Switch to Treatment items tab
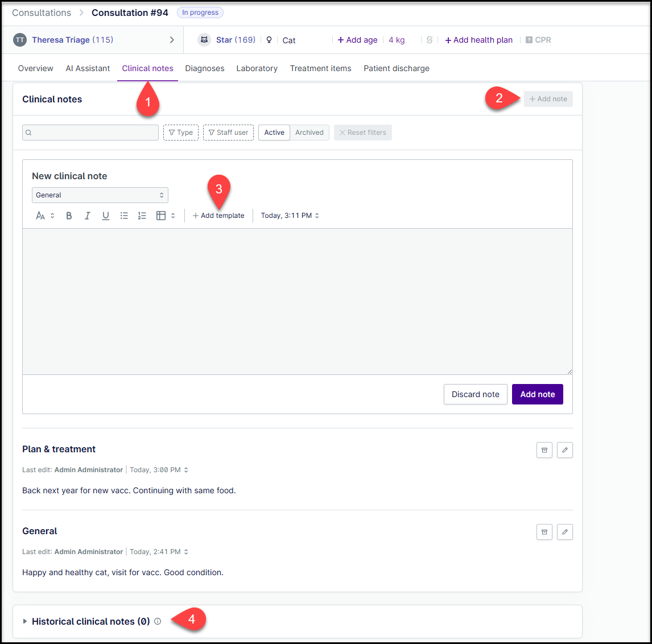Viewport: 652px width, 644px height. pos(320,68)
